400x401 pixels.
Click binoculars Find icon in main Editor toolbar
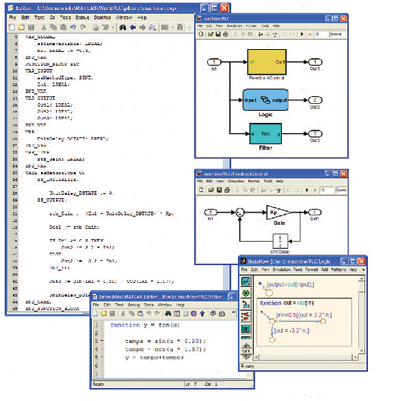pyautogui.click(x=123, y=27)
